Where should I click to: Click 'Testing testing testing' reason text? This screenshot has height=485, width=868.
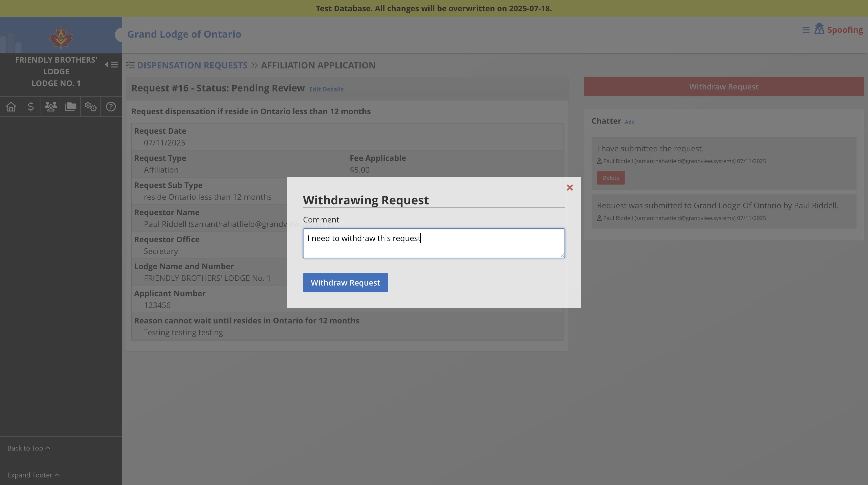(183, 333)
